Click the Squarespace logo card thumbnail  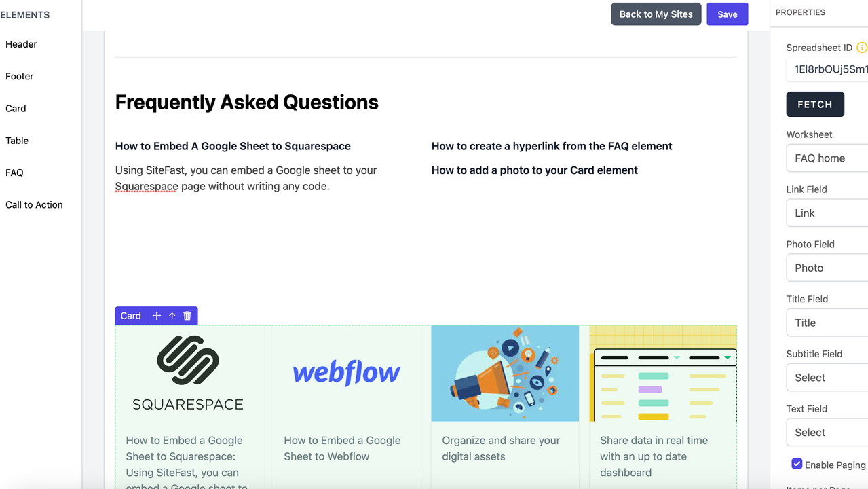(188, 374)
